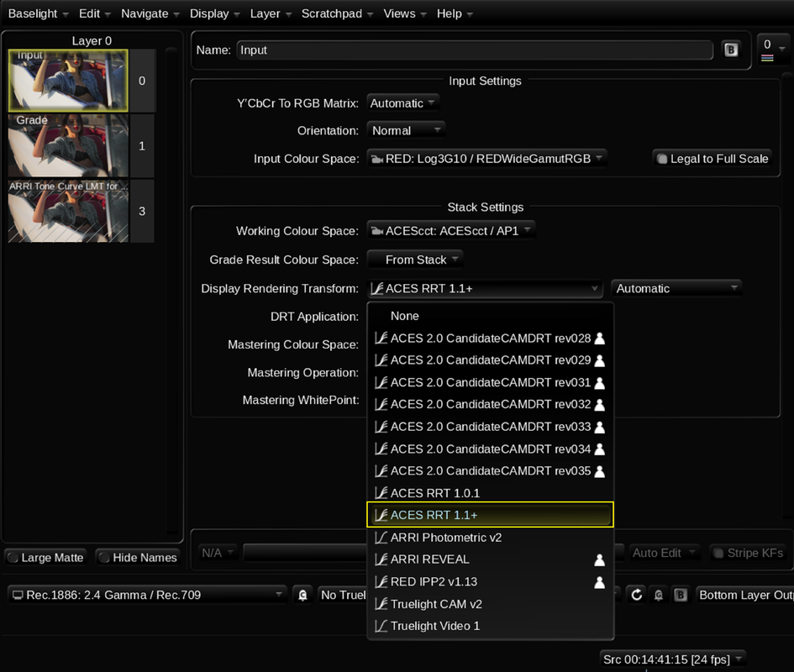Click the layer stack vertical scrollbar
794x672 pixels.
click(x=171, y=290)
